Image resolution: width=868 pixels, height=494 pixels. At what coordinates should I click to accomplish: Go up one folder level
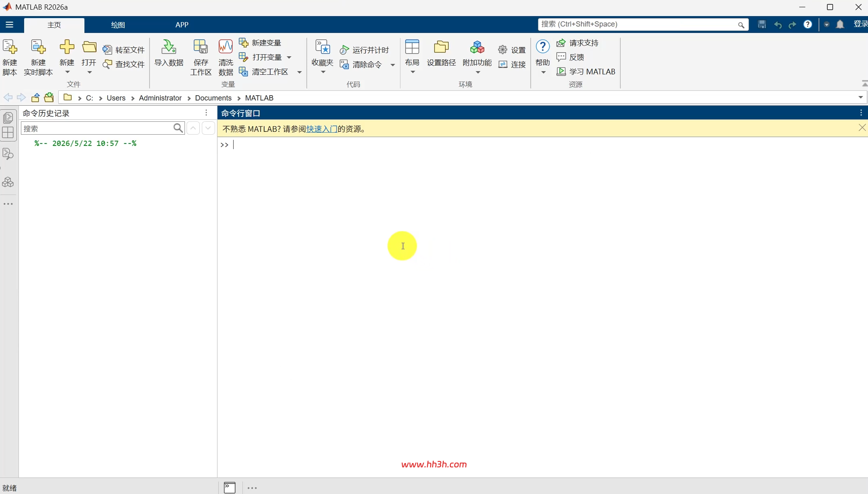[35, 97]
